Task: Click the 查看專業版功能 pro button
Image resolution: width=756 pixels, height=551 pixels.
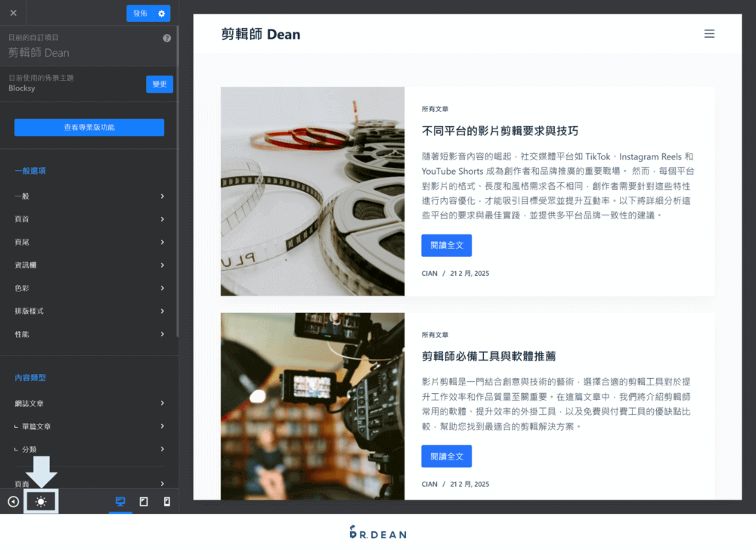Action: [88, 127]
